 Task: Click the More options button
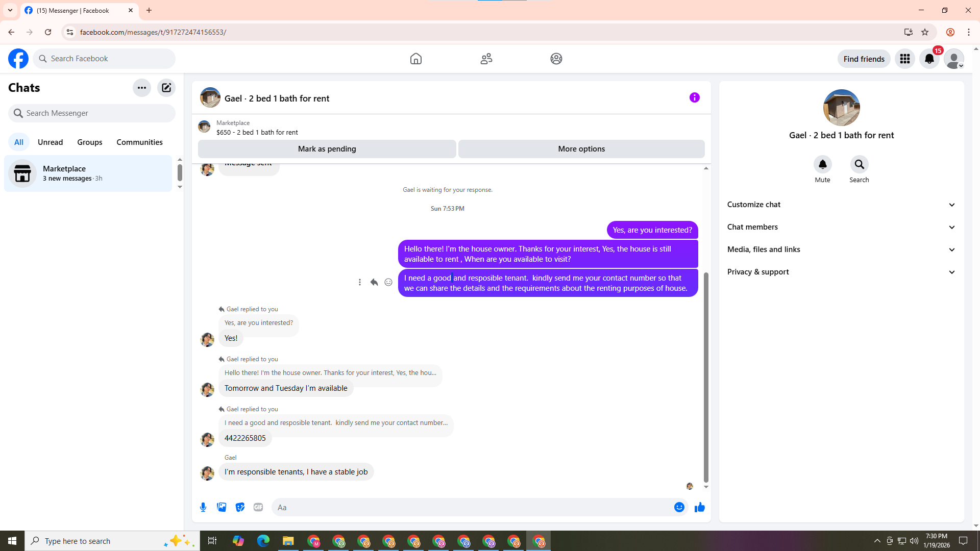[x=581, y=149]
